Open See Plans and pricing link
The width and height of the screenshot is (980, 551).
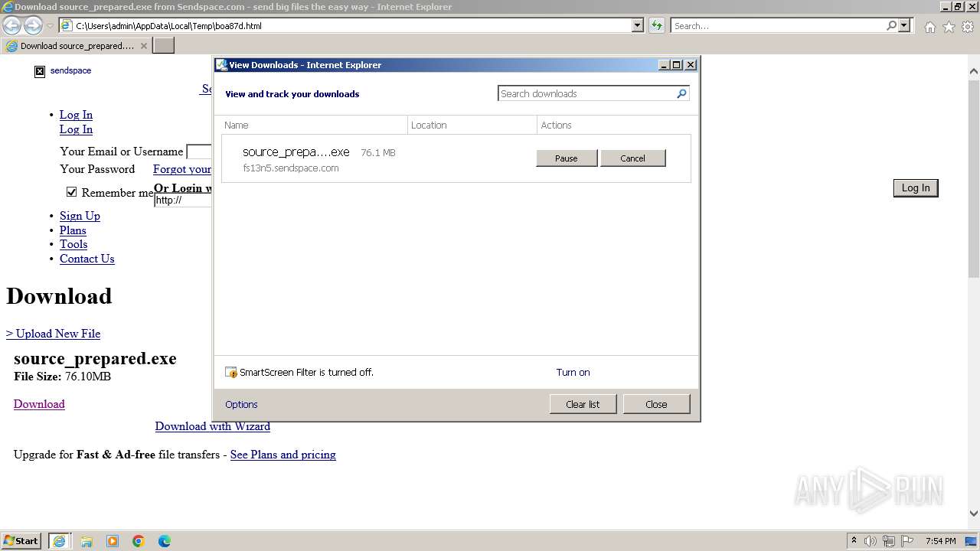pyautogui.click(x=283, y=455)
